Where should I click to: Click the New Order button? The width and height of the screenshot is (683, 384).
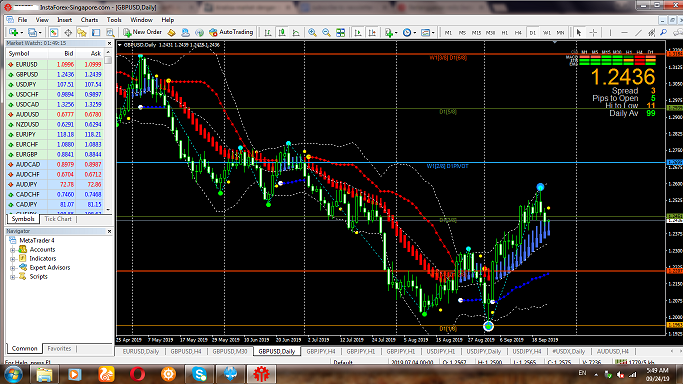142,32
